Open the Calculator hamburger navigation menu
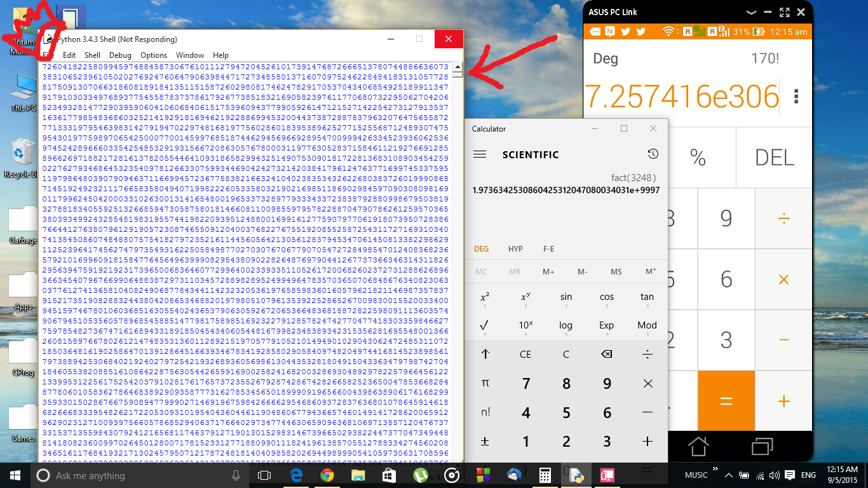 tap(481, 154)
